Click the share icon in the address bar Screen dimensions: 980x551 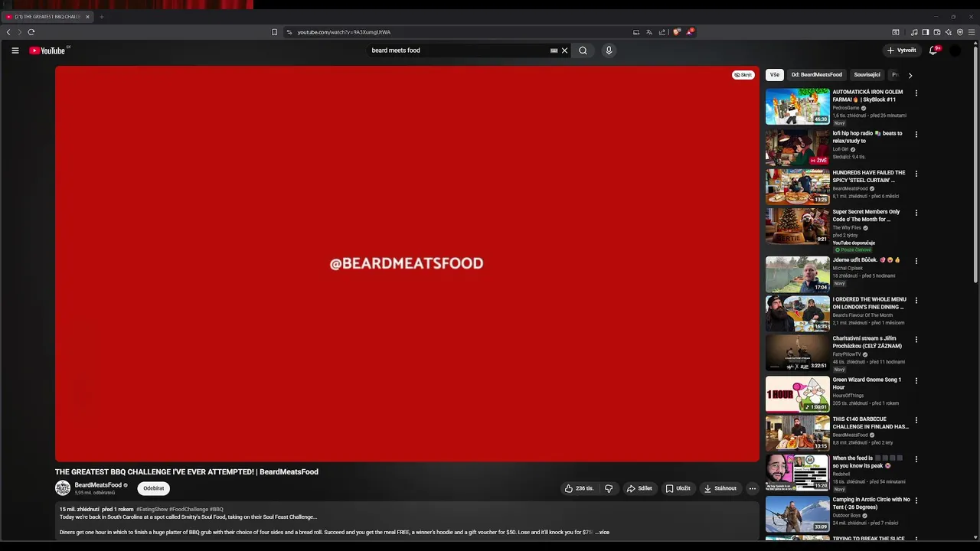tap(662, 32)
